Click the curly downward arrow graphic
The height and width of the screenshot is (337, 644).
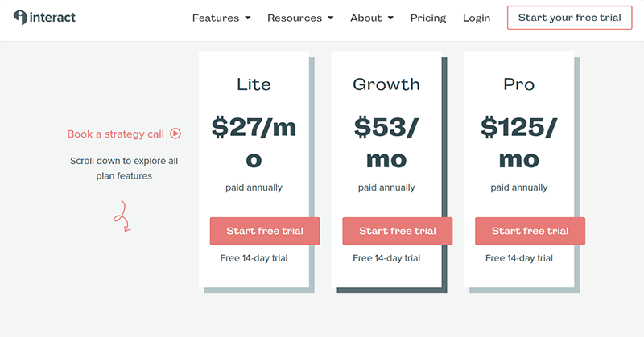122,216
